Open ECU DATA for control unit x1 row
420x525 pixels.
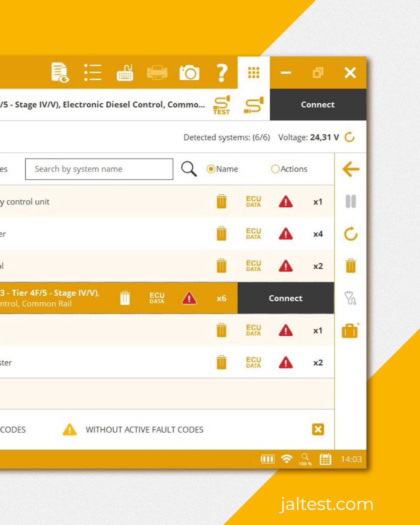click(x=253, y=202)
